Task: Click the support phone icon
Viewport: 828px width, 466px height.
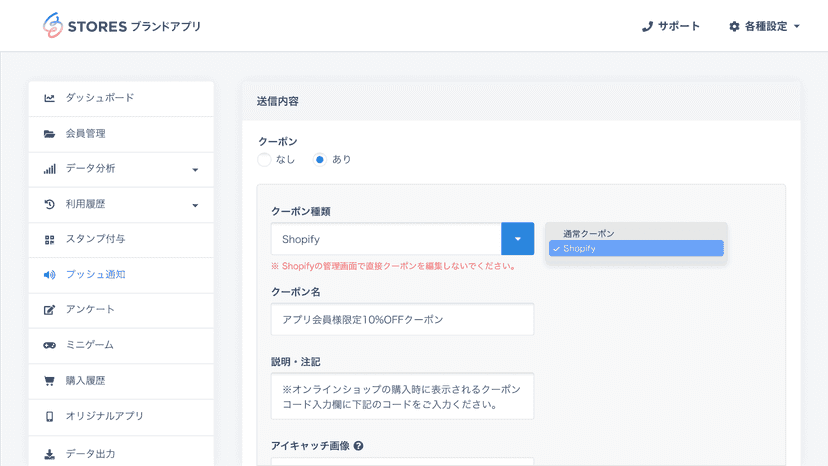Action: click(x=647, y=26)
